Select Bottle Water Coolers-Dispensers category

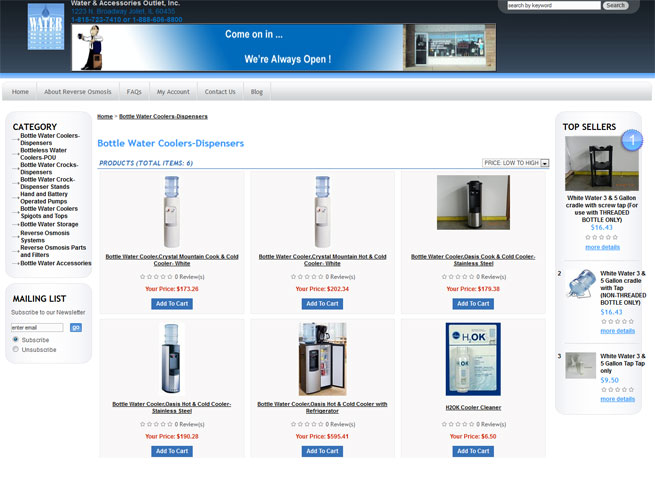click(x=50, y=139)
